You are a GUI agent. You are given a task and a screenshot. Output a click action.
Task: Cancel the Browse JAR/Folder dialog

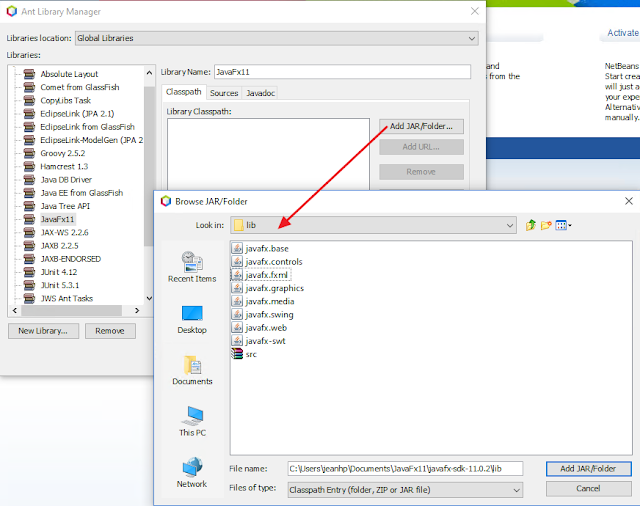(588, 488)
